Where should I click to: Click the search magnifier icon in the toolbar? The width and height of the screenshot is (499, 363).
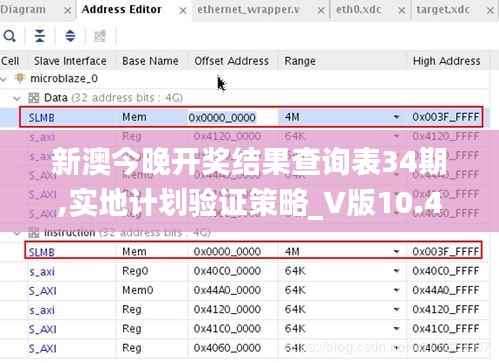9,36
